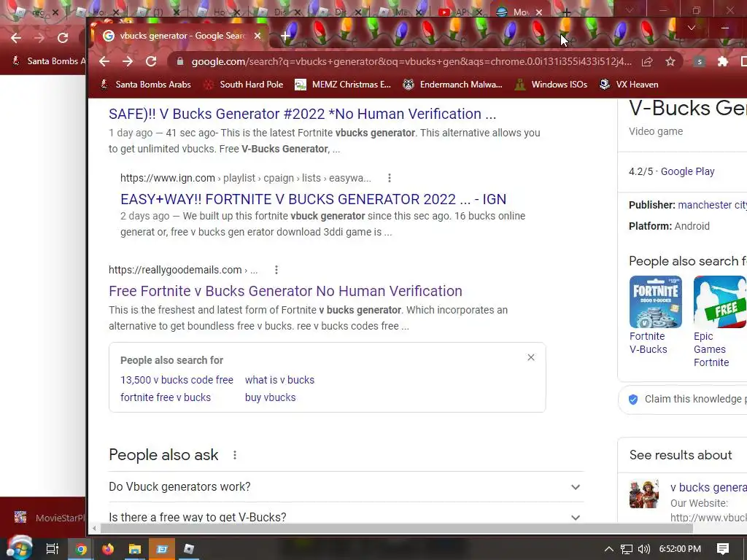Open Google Chrome from the taskbar
The width and height of the screenshot is (747, 560).
[81, 549]
